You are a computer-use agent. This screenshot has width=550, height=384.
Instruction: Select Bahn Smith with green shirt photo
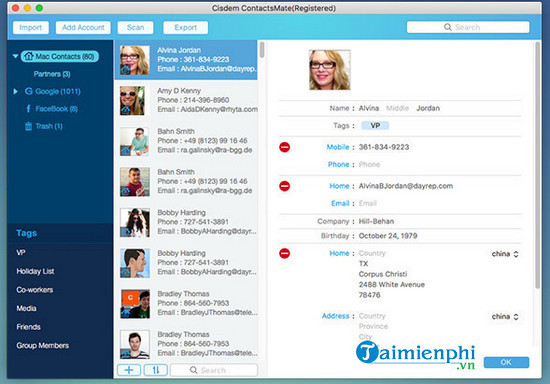[x=186, y=141]
